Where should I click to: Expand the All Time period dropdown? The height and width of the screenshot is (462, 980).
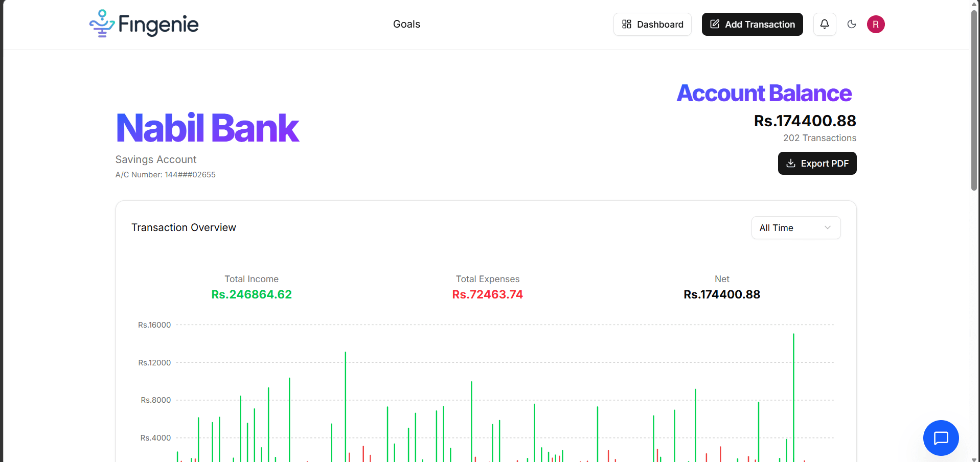[x=795, y=228]
